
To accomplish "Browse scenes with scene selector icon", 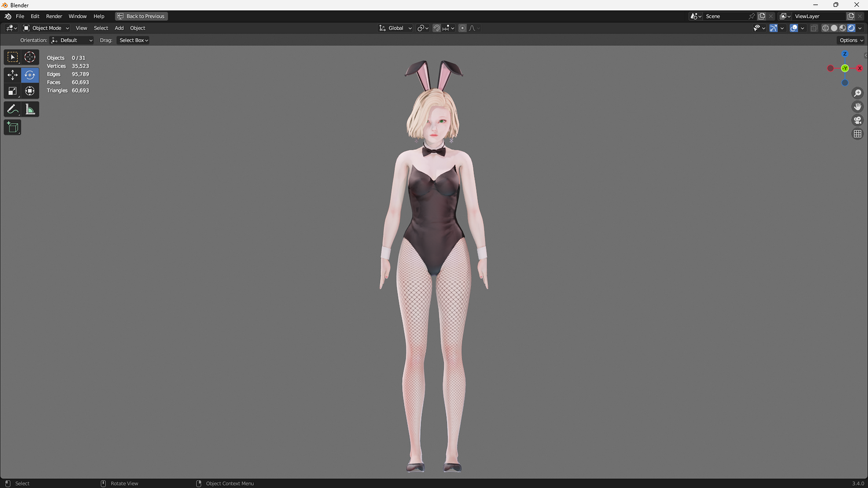I will click(696, 16).
